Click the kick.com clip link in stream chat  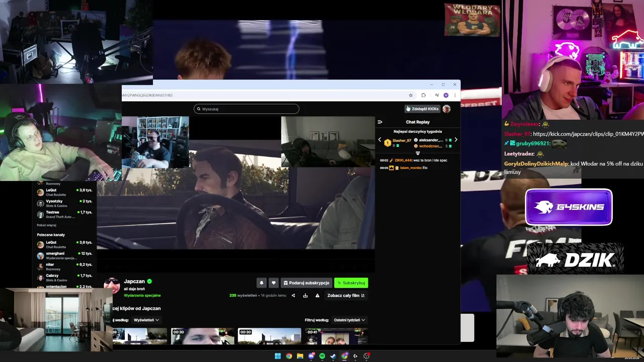(588, 134)
